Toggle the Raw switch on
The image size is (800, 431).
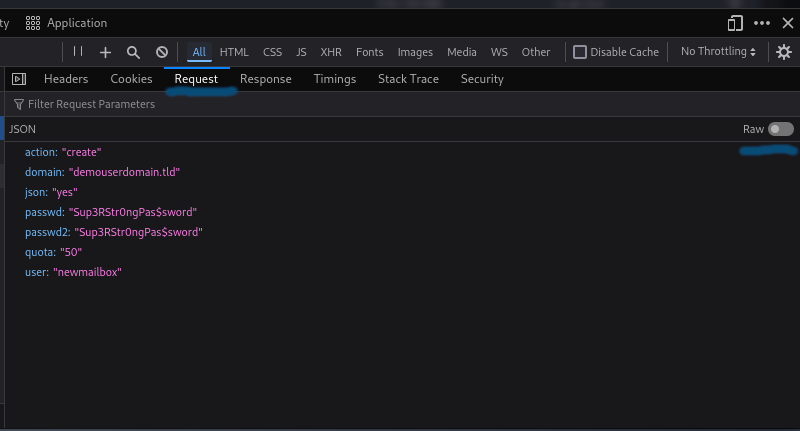(781, 129)
